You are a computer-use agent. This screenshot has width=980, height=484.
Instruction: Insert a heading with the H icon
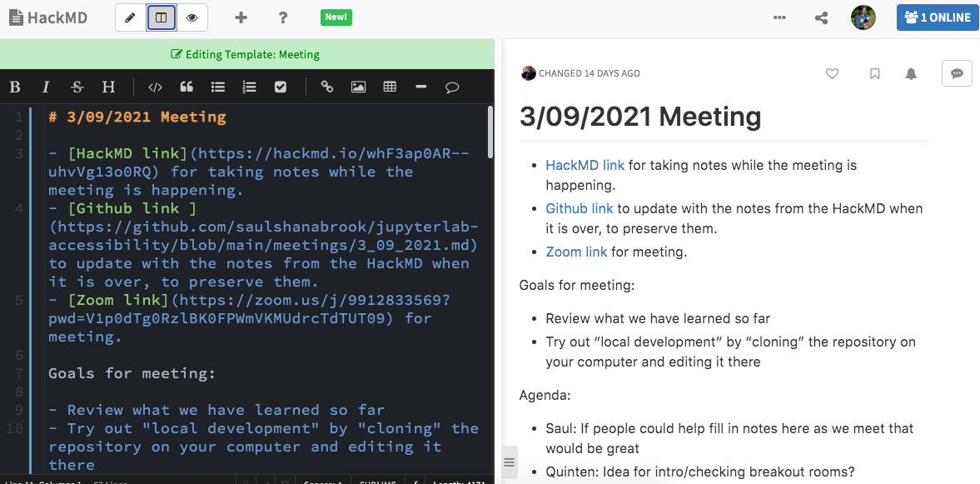(x=108, y=87)
